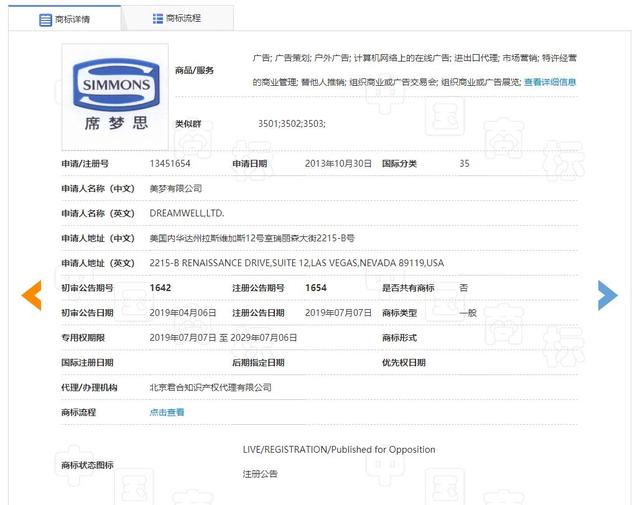Click the 是否共有商标 label

point(408,288)
